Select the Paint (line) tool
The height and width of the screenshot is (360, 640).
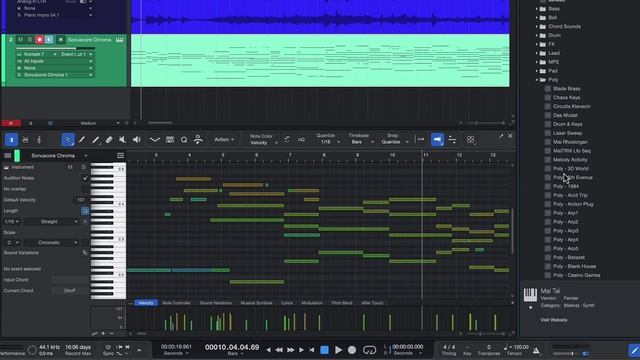pos(96,140)
